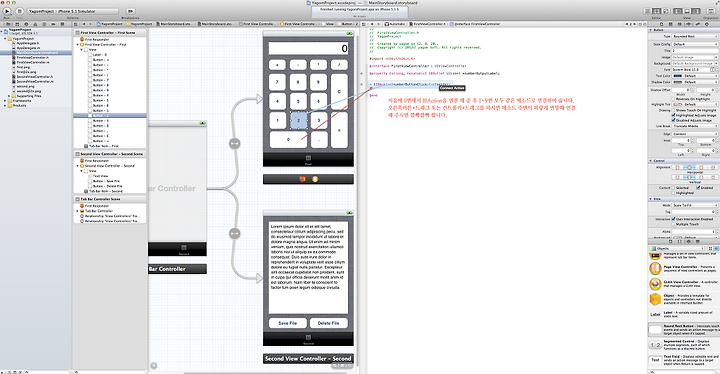Show the Log navigator

tap(62, 24)
